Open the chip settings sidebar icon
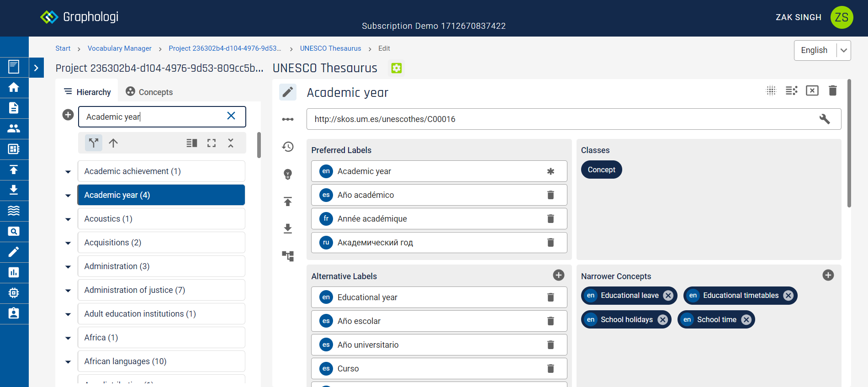Viewport: 868px width, 387px height. (14, 293)
